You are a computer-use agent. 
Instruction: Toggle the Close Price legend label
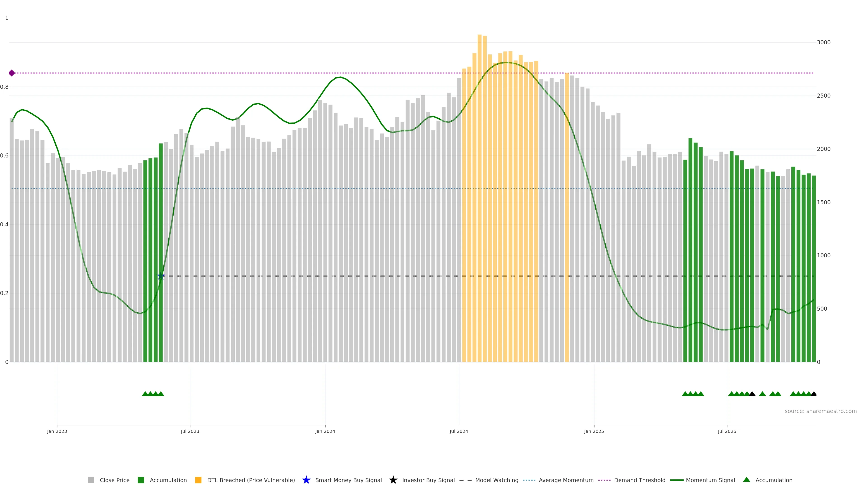click(x=115, y=480)
